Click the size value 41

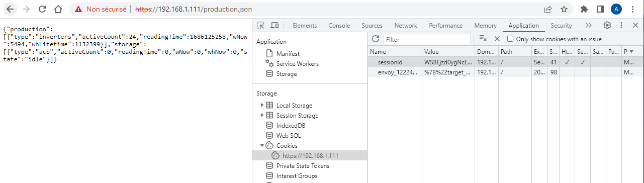coord(554,62)
